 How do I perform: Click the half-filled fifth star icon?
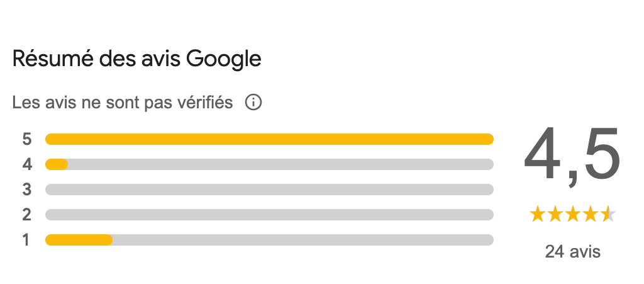pos(608,215)
